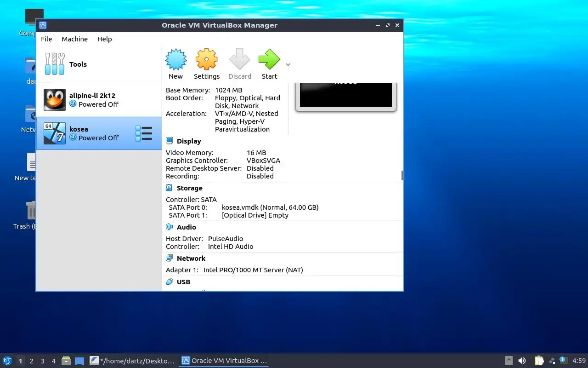The height and width of the screenshot is (368, 588).
Task: Open the Start button dropdown arrow
Action: pos(288,64)
